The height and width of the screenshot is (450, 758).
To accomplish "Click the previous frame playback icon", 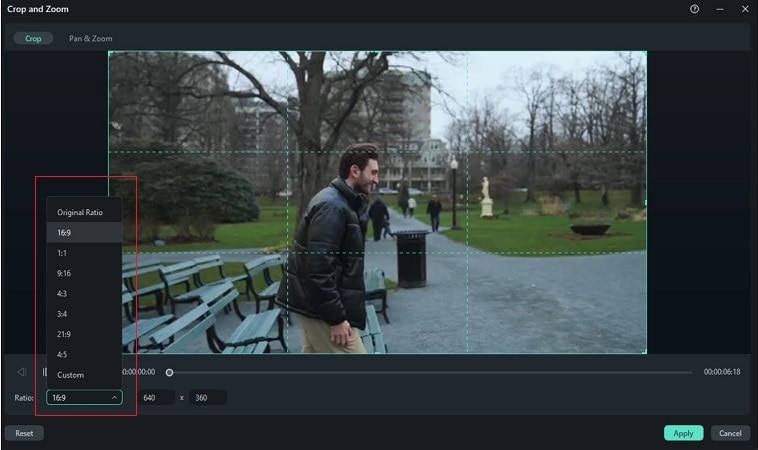I will pos(22,372).
